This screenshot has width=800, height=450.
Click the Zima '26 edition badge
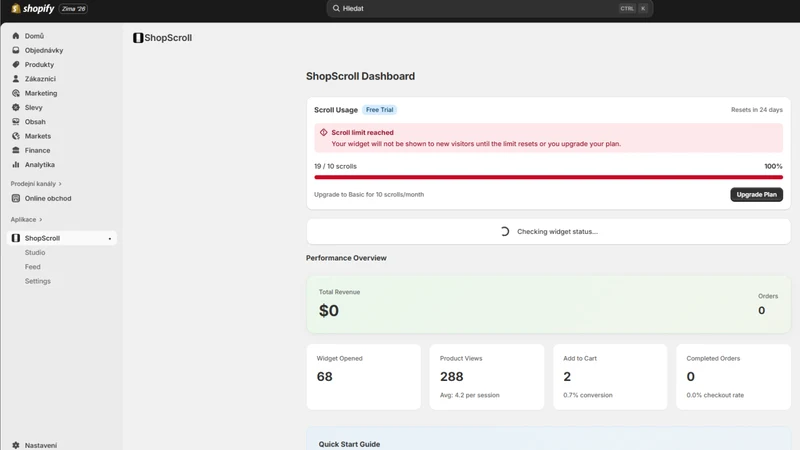[x=73, y=9]
